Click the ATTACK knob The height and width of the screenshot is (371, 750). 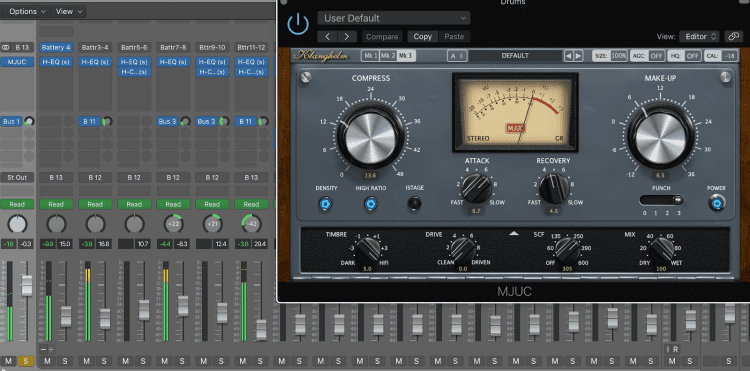coord(476,188)
